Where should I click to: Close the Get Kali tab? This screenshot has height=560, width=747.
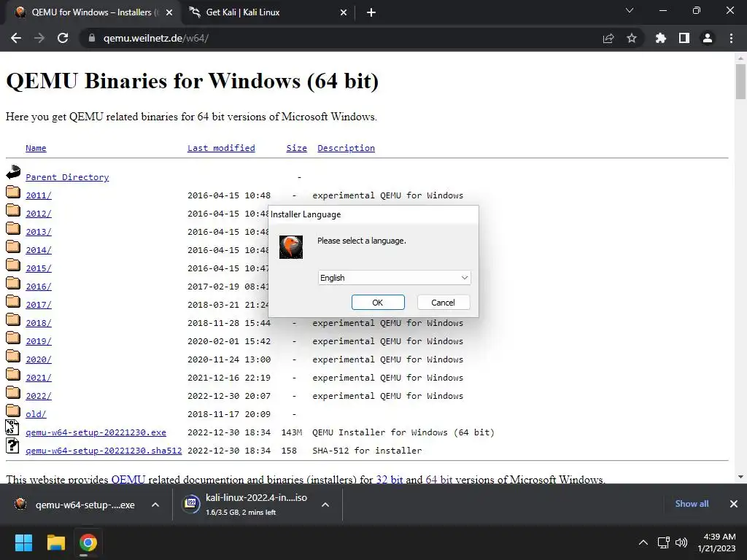(344, 12)
